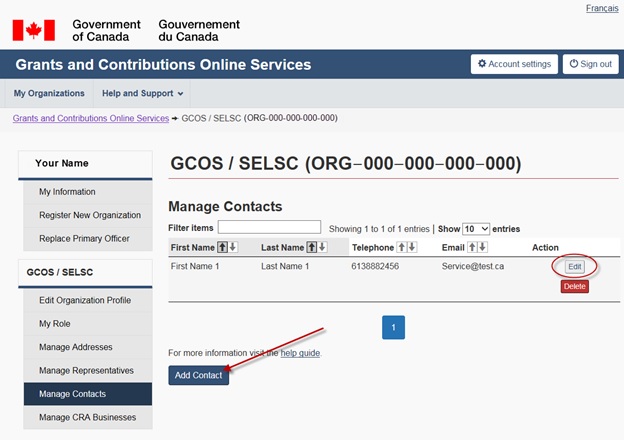Click the Add Contact button
This screenshot has height=440, width=624.
tap(198, 375)
